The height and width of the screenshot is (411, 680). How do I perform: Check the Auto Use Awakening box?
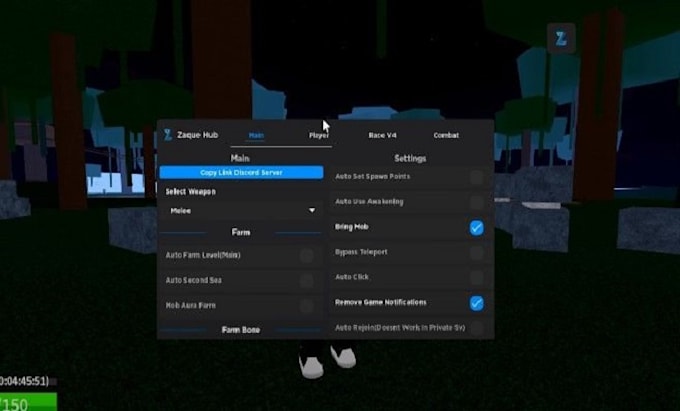tap(476, 202)
